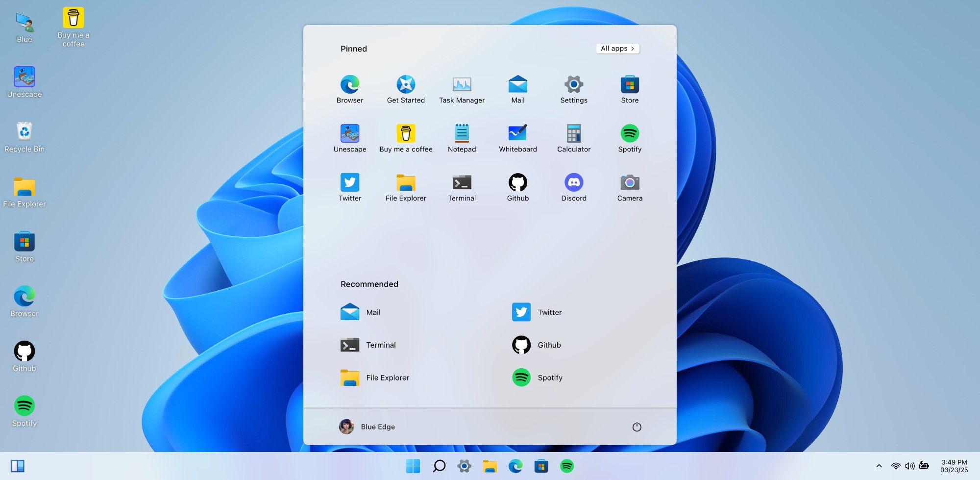980x480 pixels.
Task: Open the Blue Edge user profile
Action: [x=367, y=427]
